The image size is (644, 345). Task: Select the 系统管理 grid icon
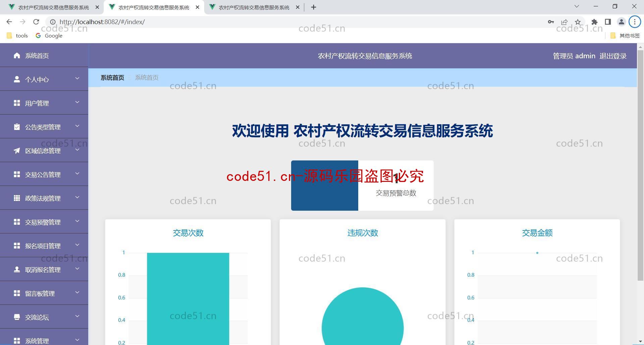point(17,341)
